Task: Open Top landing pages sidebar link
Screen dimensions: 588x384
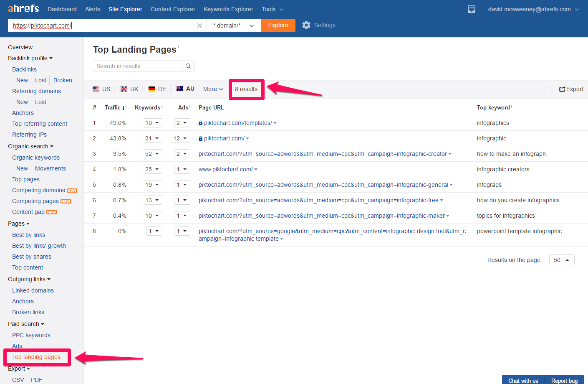Action: point(36,357)
